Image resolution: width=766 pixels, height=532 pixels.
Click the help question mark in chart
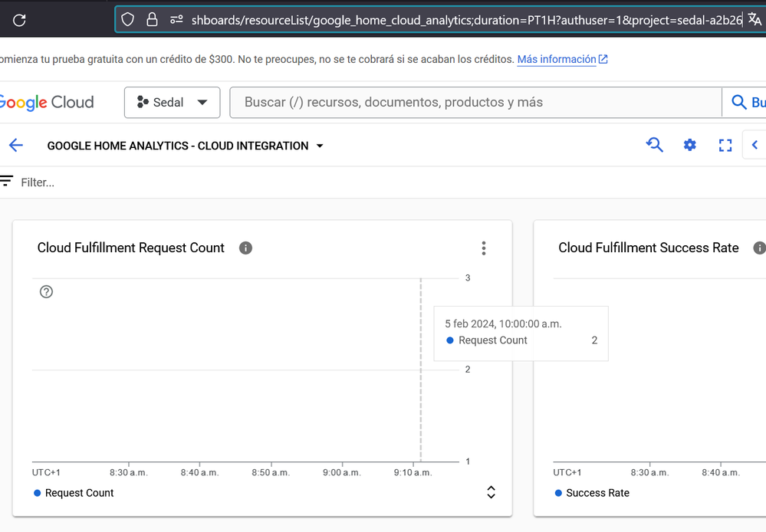pos(46,291)
